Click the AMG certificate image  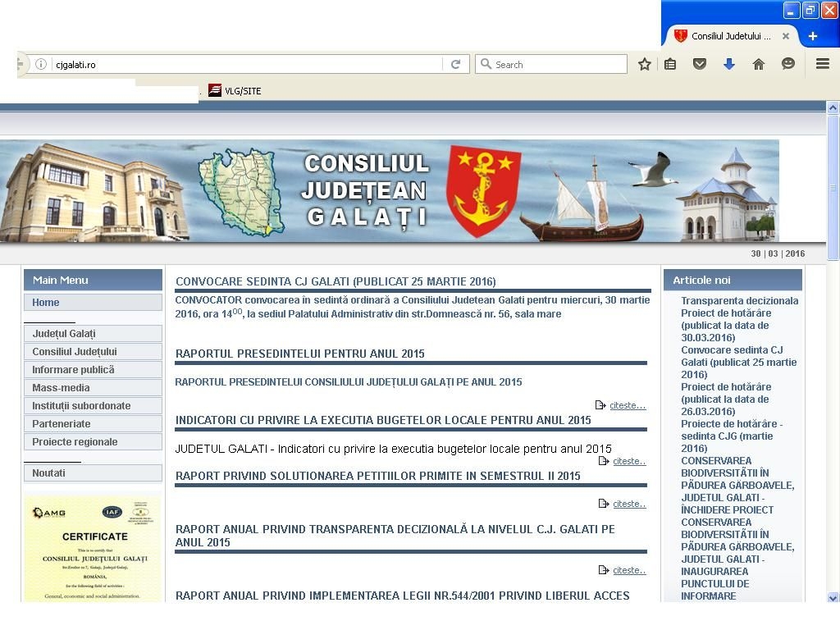pyautogui.click(x=93, y=546)
